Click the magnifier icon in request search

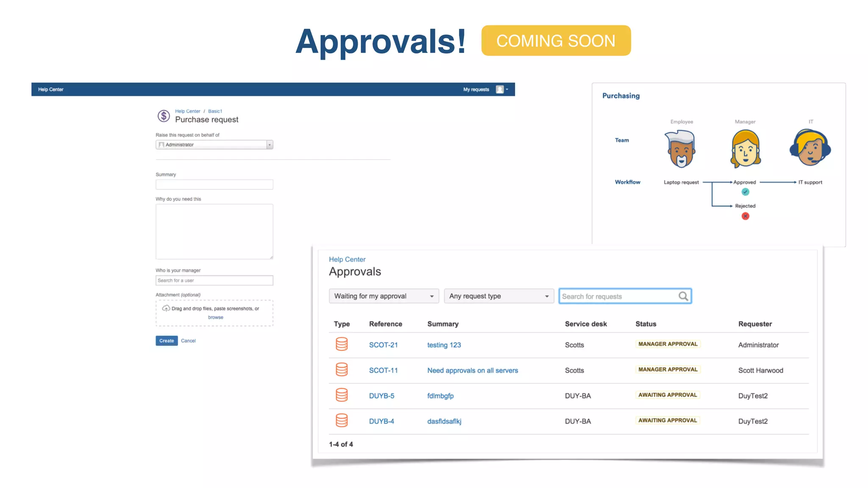point(683,296)
